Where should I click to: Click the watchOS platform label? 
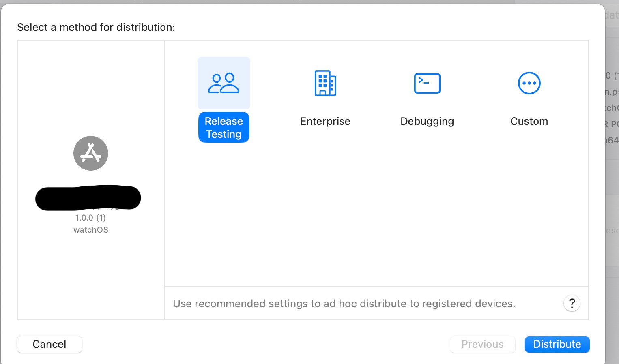click(x=91, y=230)
